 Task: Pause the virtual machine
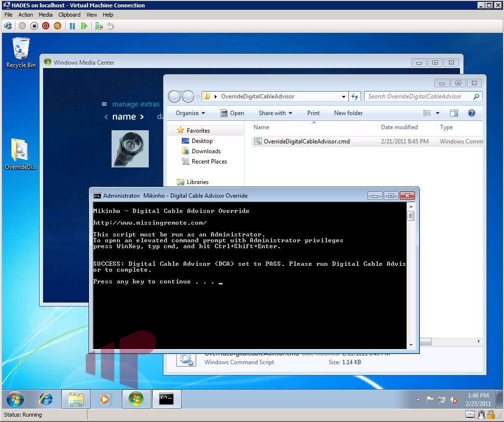pyautogui.click(x=72, y=26)
